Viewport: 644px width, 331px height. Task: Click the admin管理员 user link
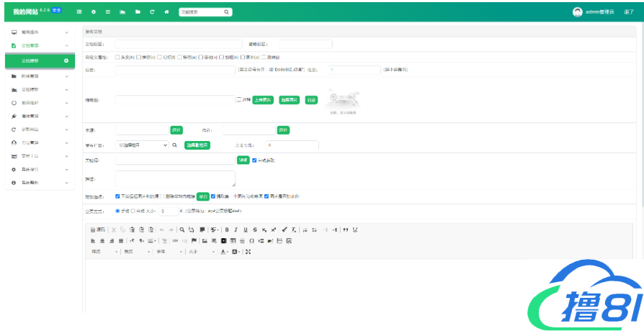click(x=599, y=12)
